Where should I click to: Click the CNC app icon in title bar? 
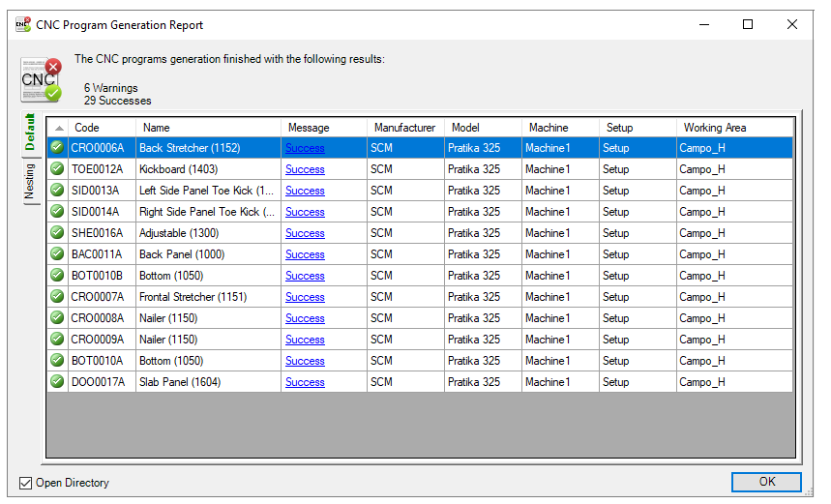tap(23, 25)
